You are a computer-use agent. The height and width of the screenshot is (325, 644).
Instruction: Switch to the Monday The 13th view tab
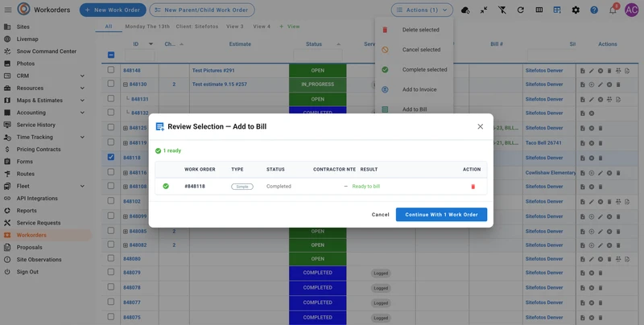[147, 27]
